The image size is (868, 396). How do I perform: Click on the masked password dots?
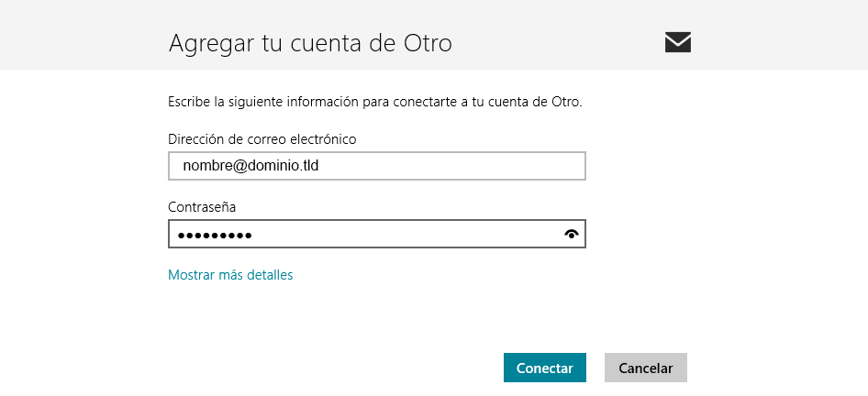pyautogui.click(x=215, y=236)
